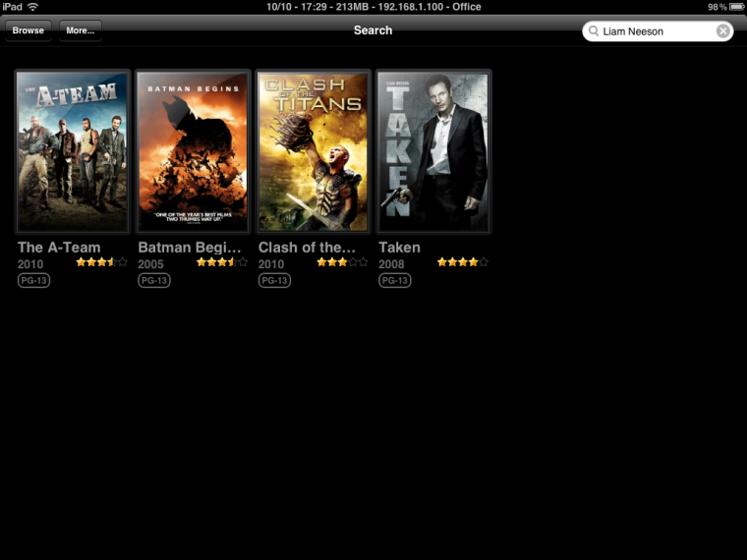Tap the More... button
Image resolution: width=747 pixels, height=560 pixels.
80,30
